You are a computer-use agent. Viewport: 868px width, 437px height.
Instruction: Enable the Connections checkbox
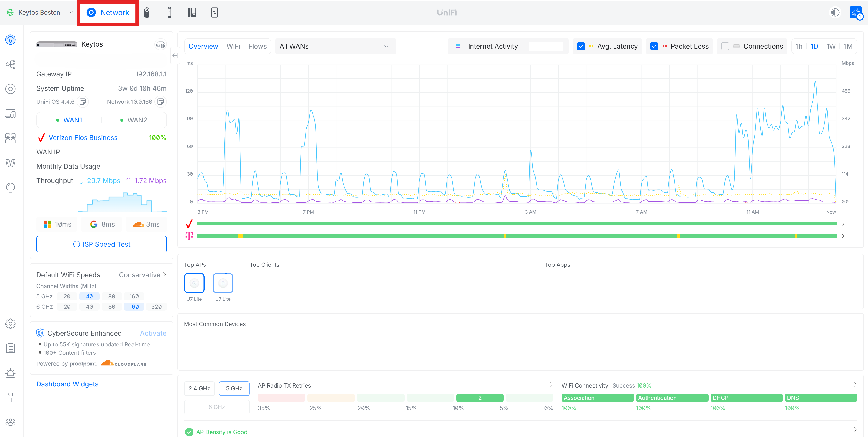coord(725,46)
